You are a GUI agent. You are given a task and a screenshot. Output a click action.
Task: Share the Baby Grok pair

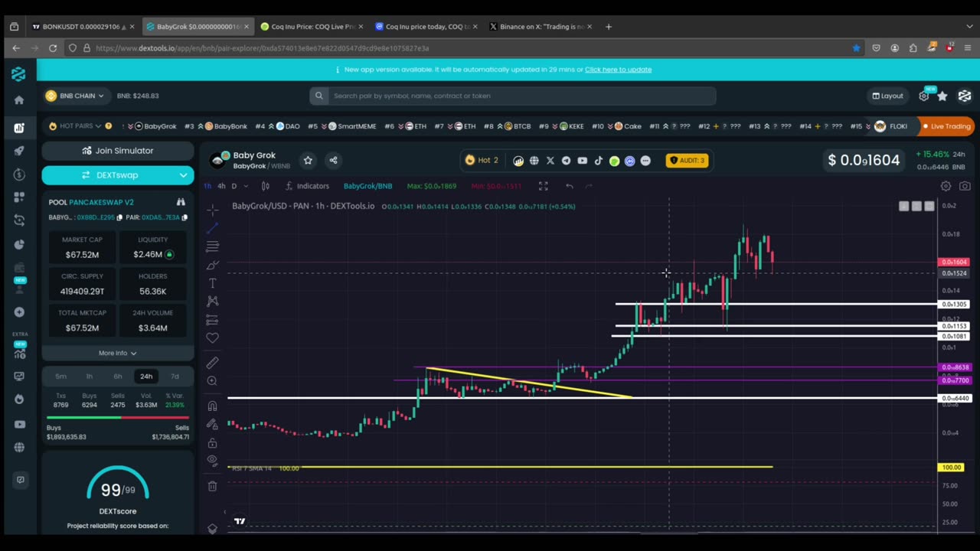[x=333, y=160]
